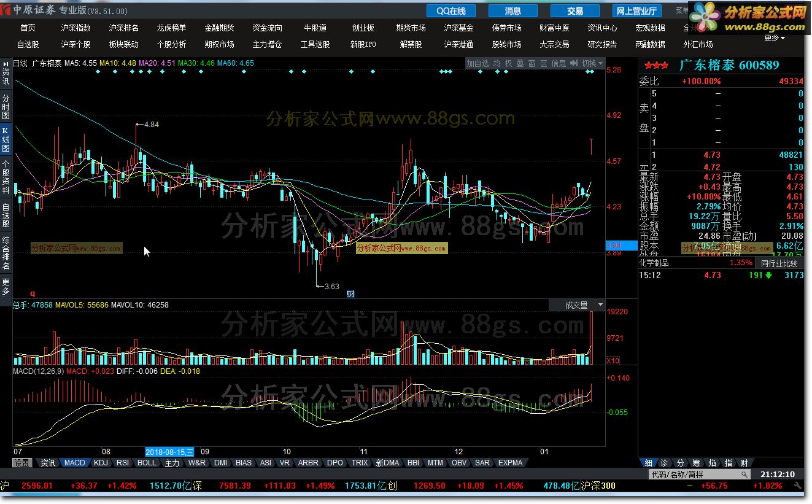The width and height of the screenshot is (812, 504).
Task: Click the arrow-to-bar icon before 切换
Action: pyautogui.click(x=574, y=63)
